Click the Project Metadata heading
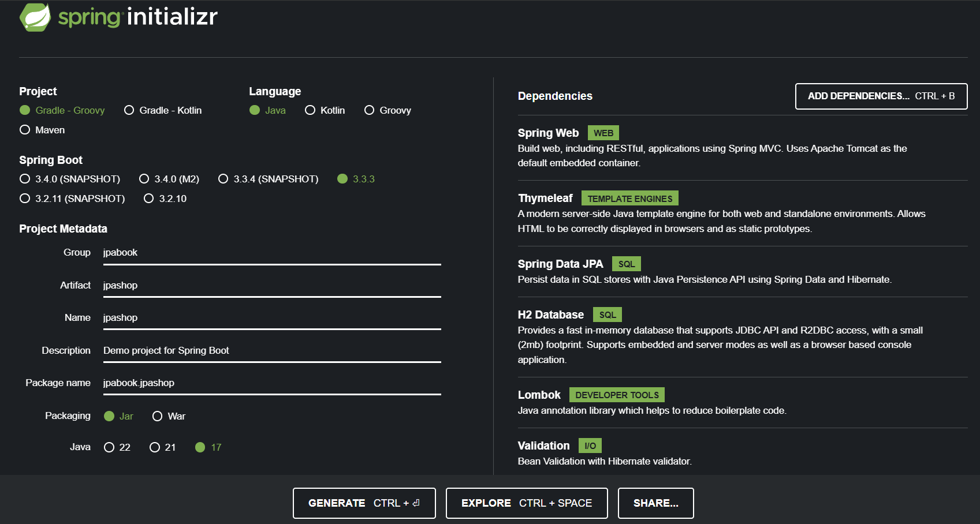The image size is (980, 524). point(63,229)
